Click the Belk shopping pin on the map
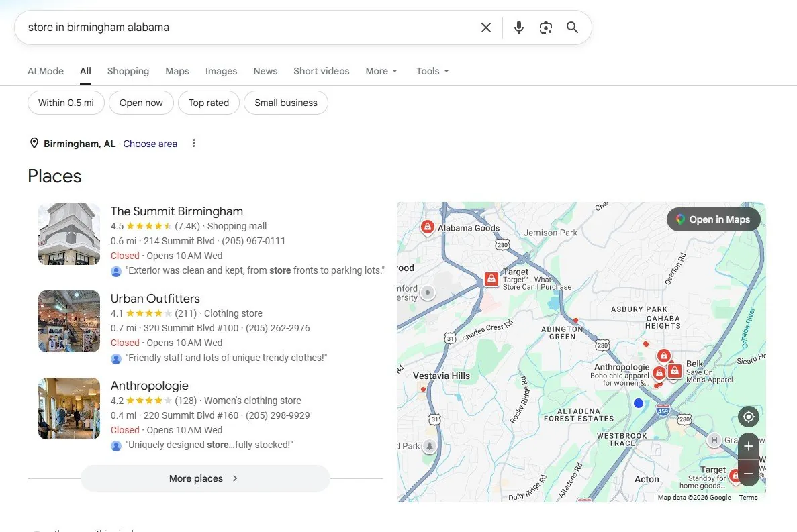797x532 pixels. pos(675,371)
